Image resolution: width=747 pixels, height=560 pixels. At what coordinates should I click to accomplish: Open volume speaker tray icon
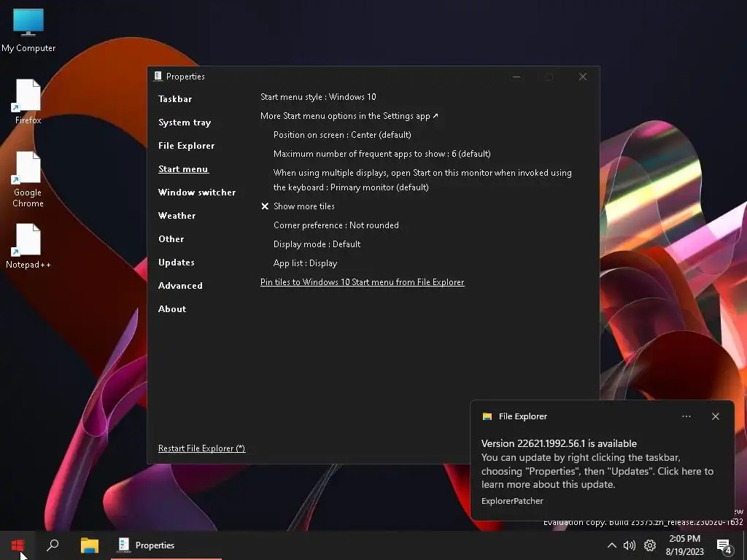[630, 545]
